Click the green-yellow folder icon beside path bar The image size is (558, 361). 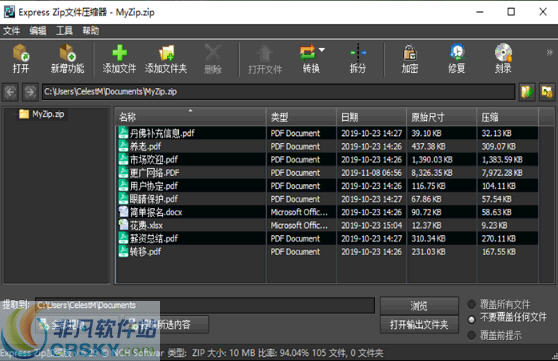527,92
